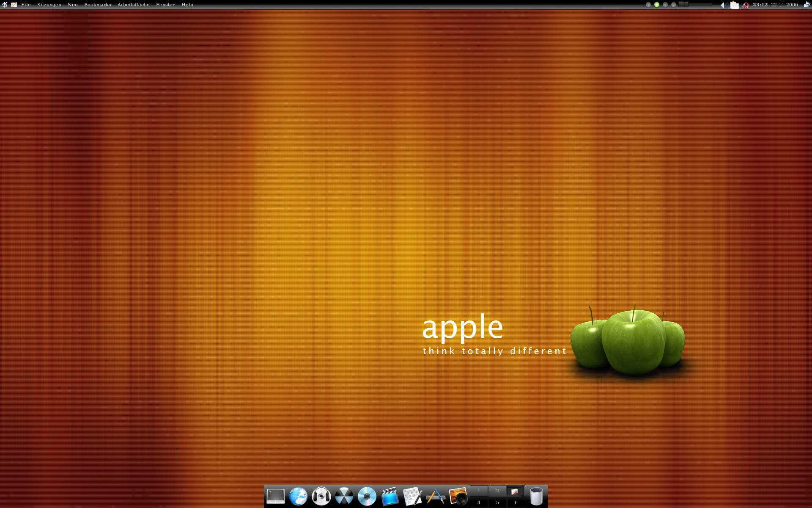Switch to virtual desktop 6
This screenshot has height=508, width=812.
pyautogui.click(x=516, y=502)
